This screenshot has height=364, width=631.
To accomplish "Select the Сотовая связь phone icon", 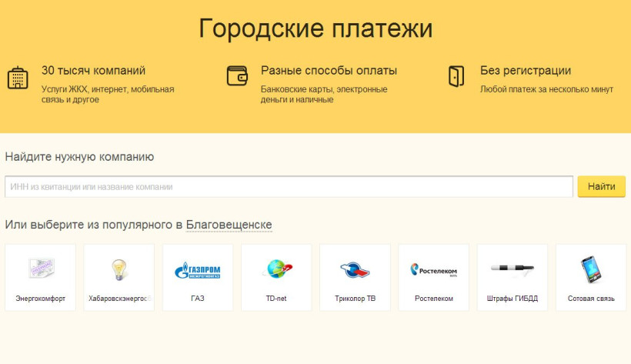I will point(591,269).
